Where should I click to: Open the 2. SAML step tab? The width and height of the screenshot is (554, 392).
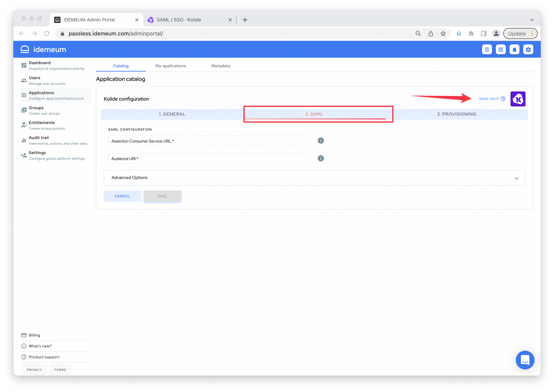[x=314, y=114]
